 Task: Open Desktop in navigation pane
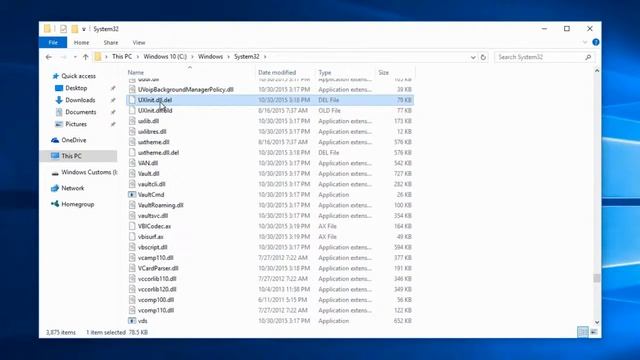coord(76,88)
